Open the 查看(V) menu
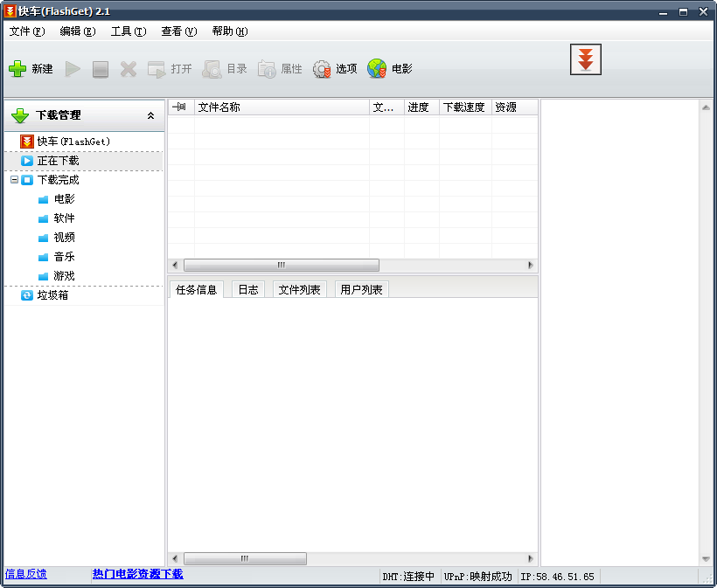This screenshot has height=588, width=717. (179, 31)
